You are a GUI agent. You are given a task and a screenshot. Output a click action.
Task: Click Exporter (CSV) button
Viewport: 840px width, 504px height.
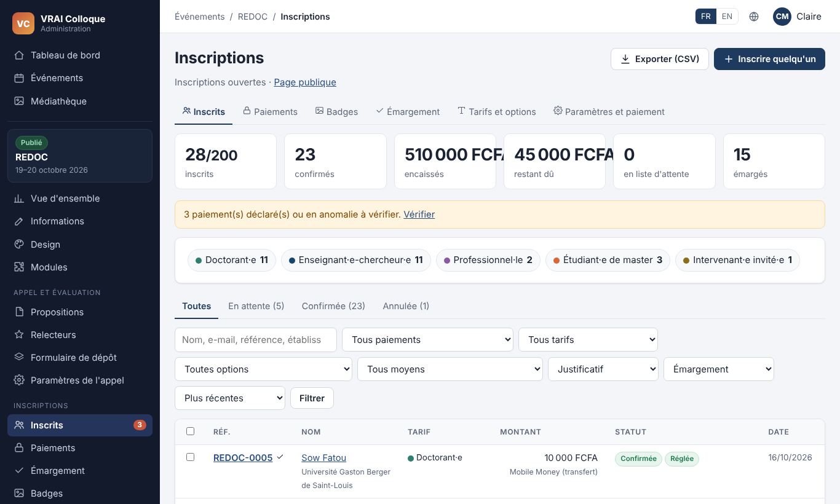[x=660, y=59]
